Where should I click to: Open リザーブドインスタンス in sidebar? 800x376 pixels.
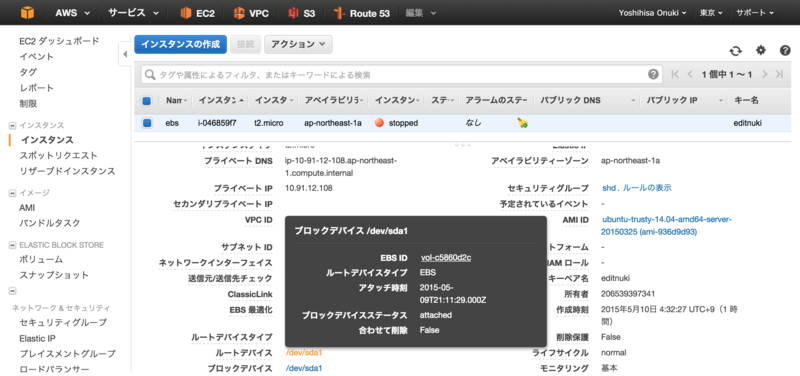[67, 171]
